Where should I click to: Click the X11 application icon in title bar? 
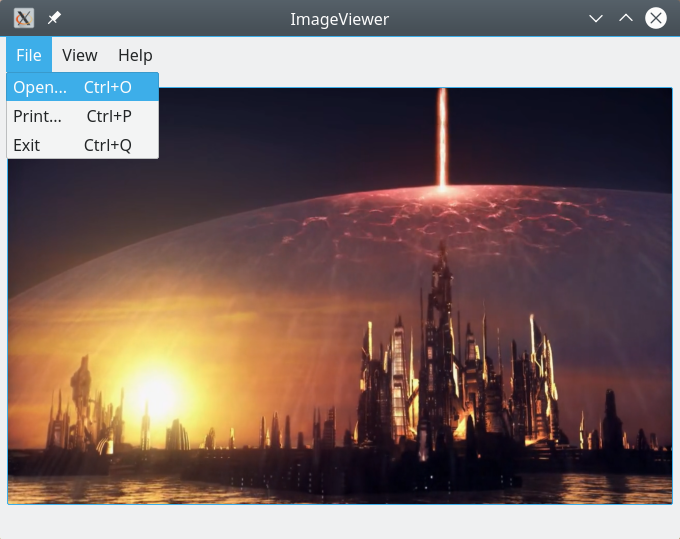pos(24,18)
